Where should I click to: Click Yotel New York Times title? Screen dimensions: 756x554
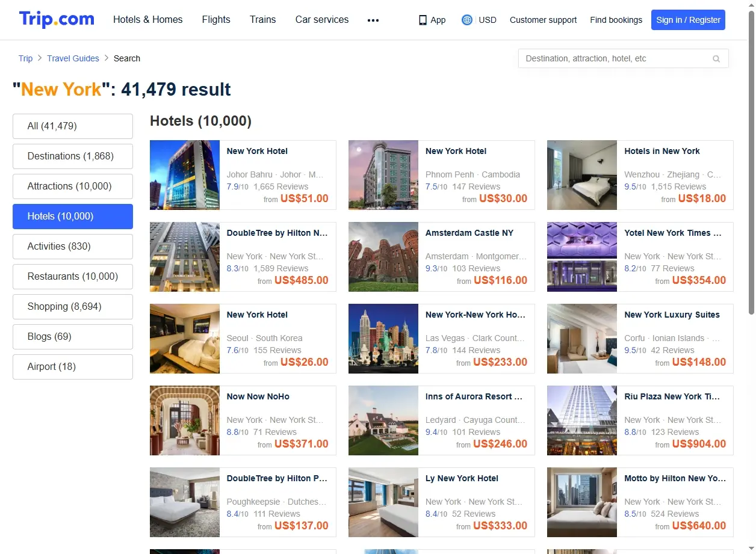click(673, 233)
